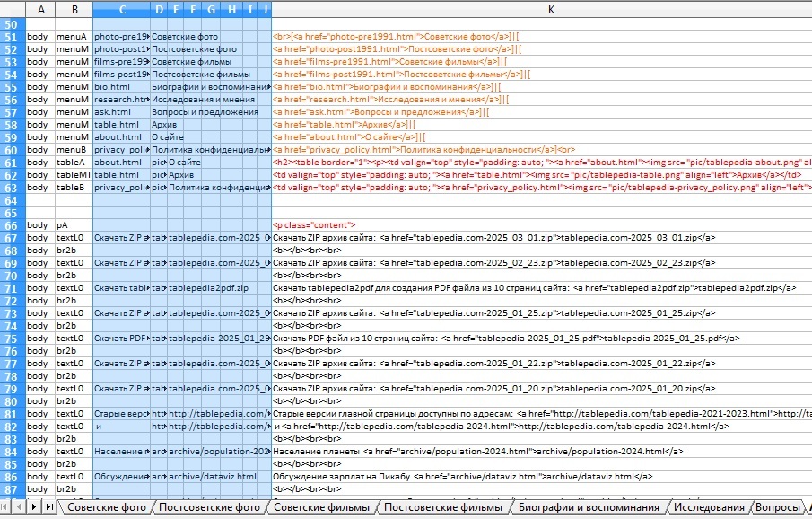The image size is (812, 519).
Task: Select the menuB cell in column B
Action: point(72,150)
